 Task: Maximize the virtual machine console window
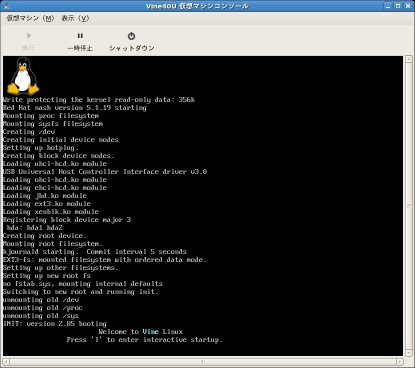click(398, 6)
